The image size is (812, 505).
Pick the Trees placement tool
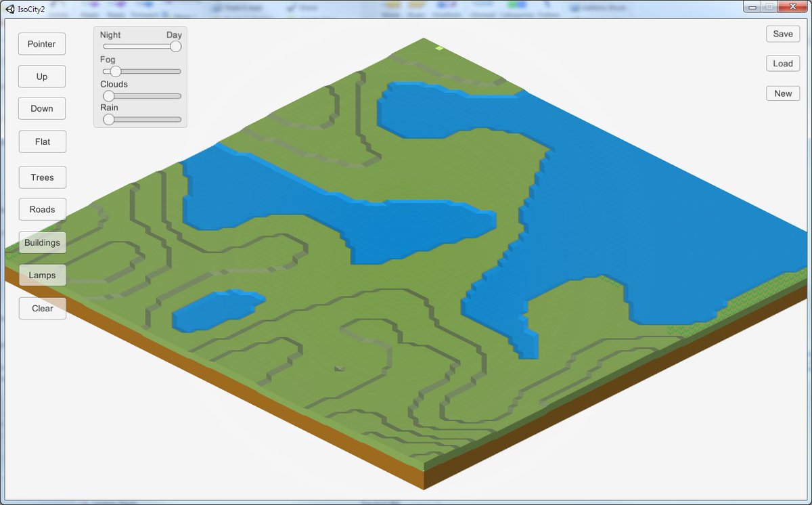42,177
